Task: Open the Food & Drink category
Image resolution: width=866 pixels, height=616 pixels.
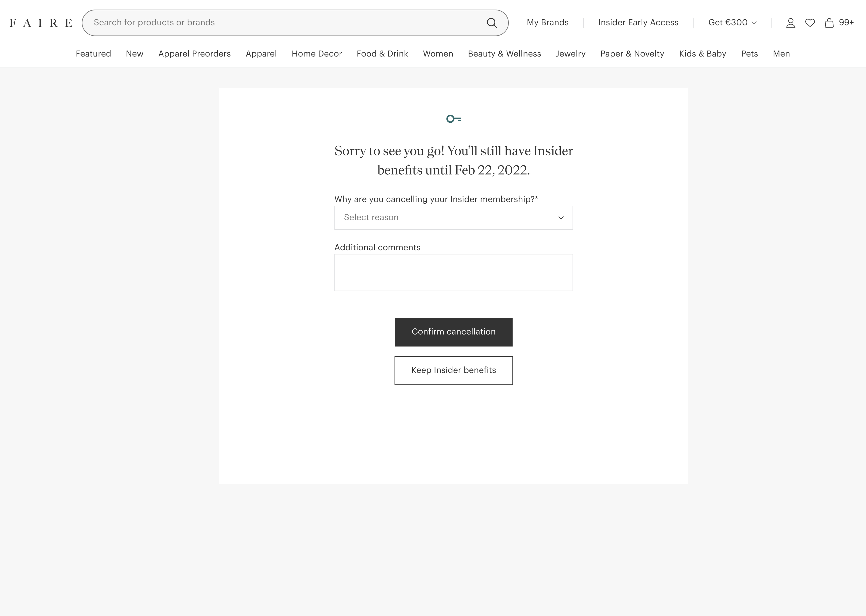Action: tap(382, 54)
